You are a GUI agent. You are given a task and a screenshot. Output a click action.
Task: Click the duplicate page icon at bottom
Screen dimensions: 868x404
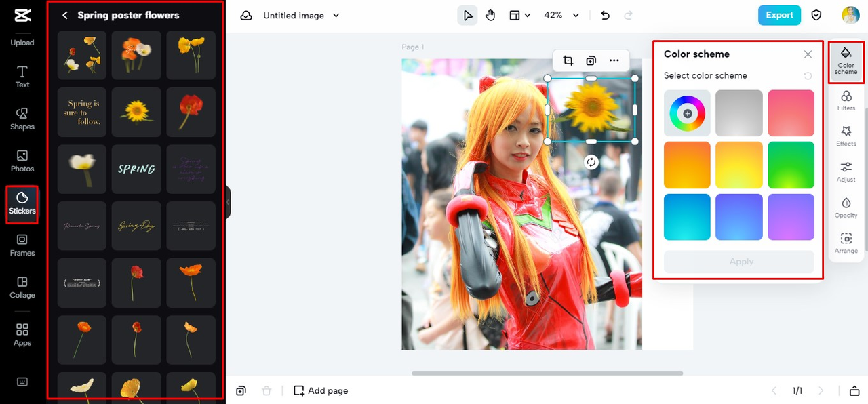[241, 391]
